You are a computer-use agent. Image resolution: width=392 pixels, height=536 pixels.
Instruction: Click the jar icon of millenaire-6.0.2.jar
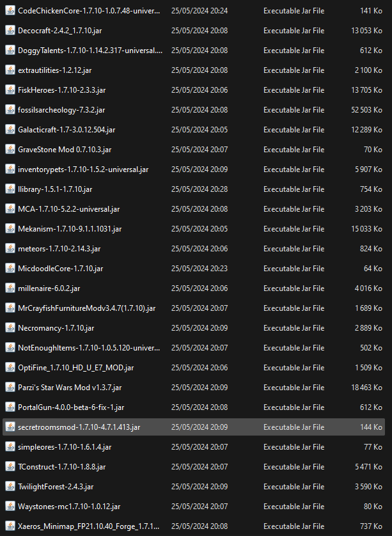coord(10,288)
